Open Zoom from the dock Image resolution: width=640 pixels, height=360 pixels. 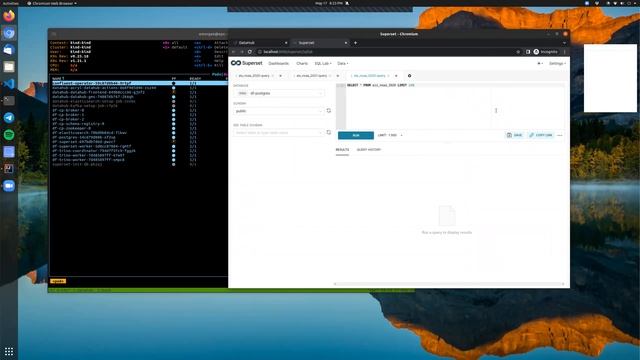point(9,186)
